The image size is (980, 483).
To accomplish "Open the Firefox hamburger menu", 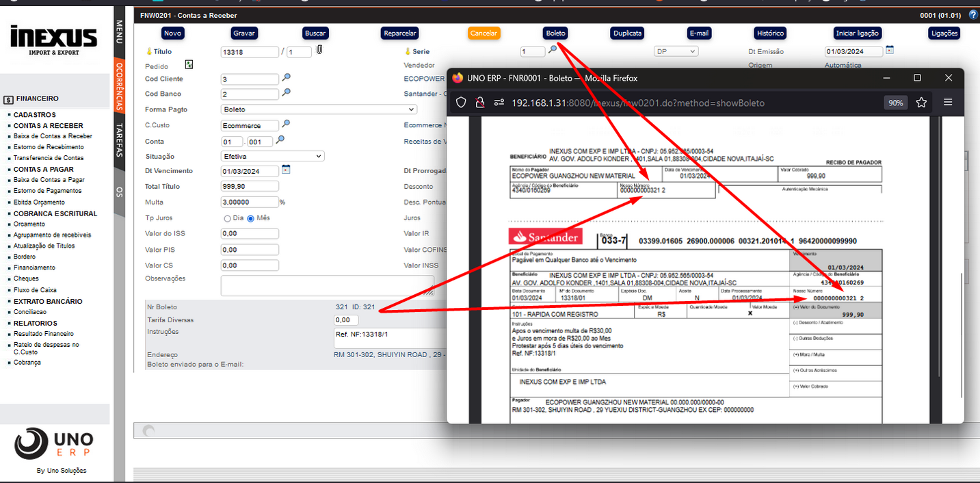I will [948, 103].
